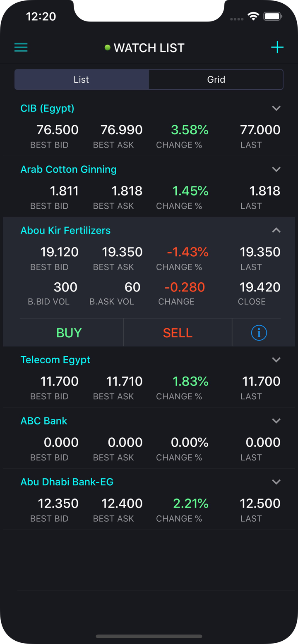Image resolution: width=298 pixels, height=644 pixels.
Task: Expand the Arab Cotton Ginning row
Action: click(276, 169)
